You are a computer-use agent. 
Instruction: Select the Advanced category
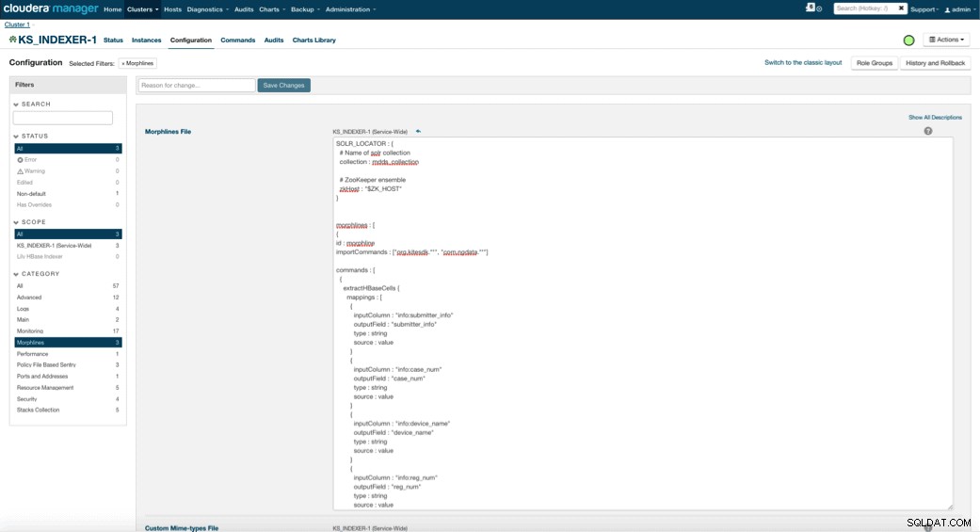(68, 297)
